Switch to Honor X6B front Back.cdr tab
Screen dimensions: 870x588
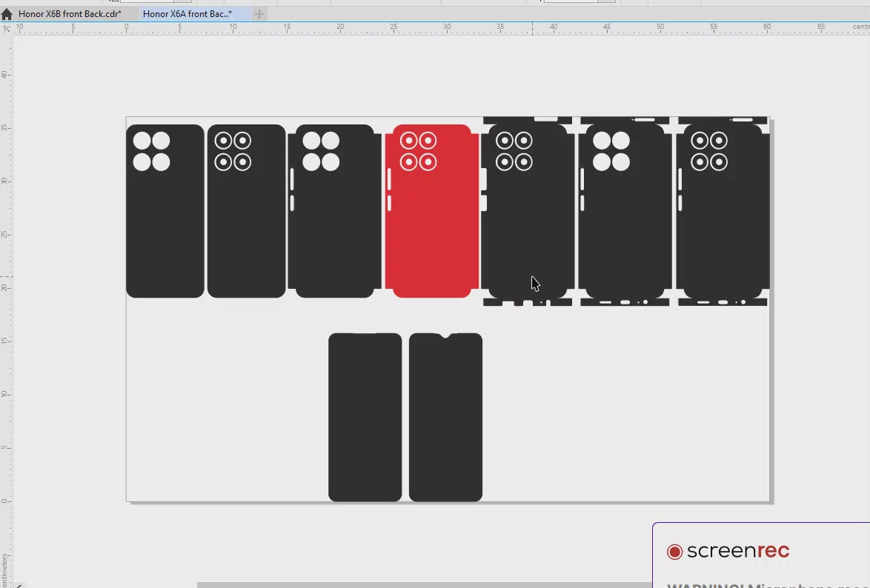pyautogui.click(x=70, y=14)
